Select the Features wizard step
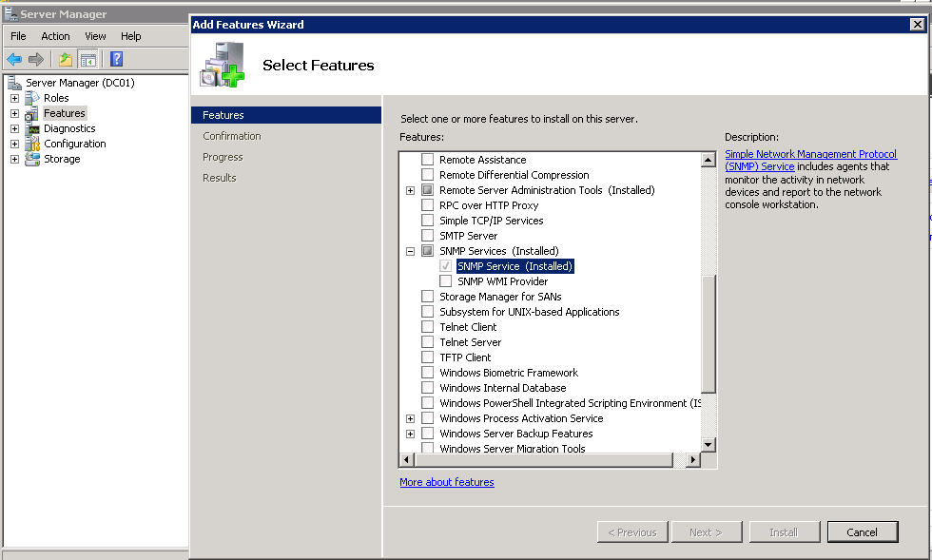This screenshot has height=560, width=932. 286,115
